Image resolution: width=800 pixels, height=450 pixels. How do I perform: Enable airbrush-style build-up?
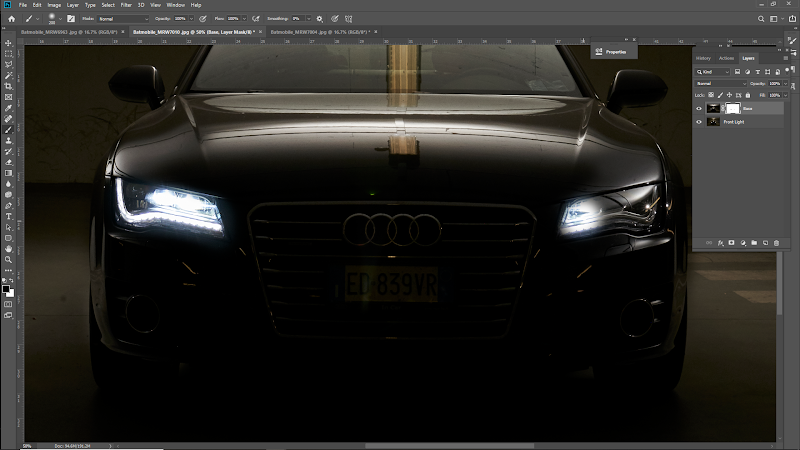tap(256, 19)
